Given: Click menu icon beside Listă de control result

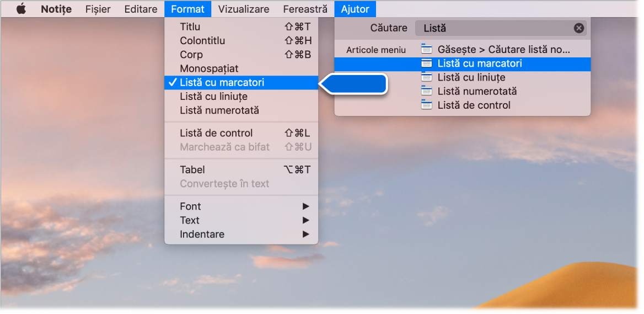Looking at the screenshot, I should pyautogui.click(x=427, y=105).
